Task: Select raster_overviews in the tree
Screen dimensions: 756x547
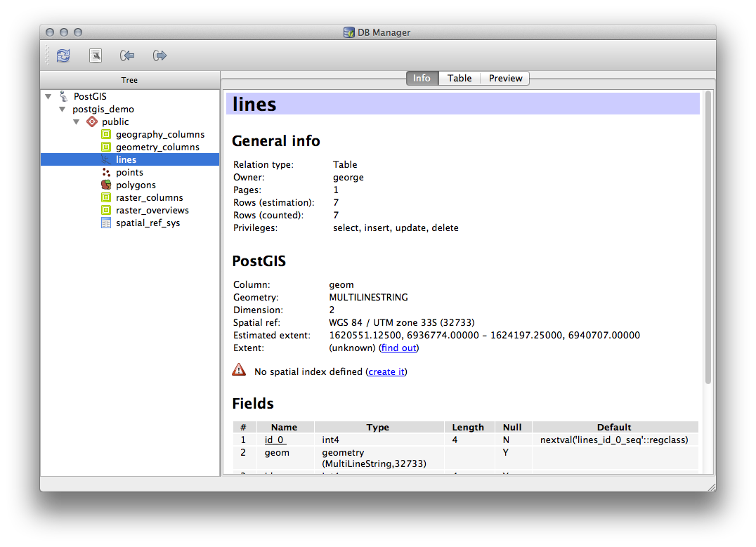Action: [152, 210]
